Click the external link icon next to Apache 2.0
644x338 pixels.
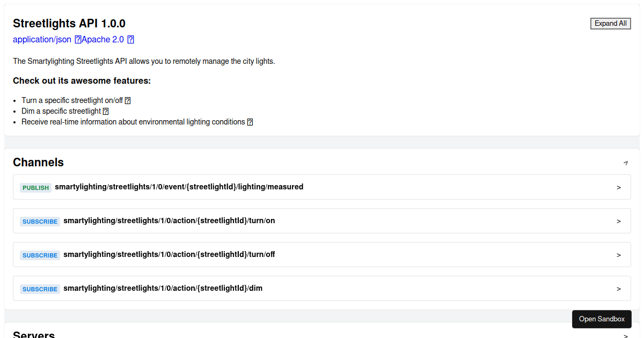131,39
